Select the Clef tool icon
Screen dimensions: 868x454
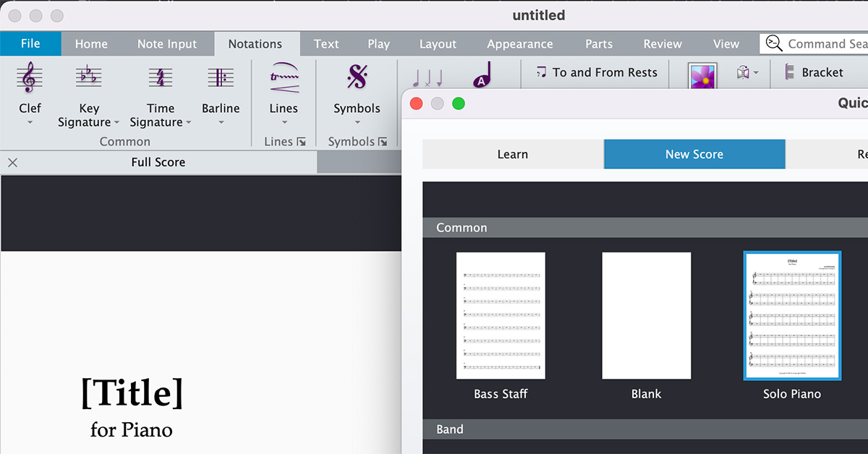(29, 76)
